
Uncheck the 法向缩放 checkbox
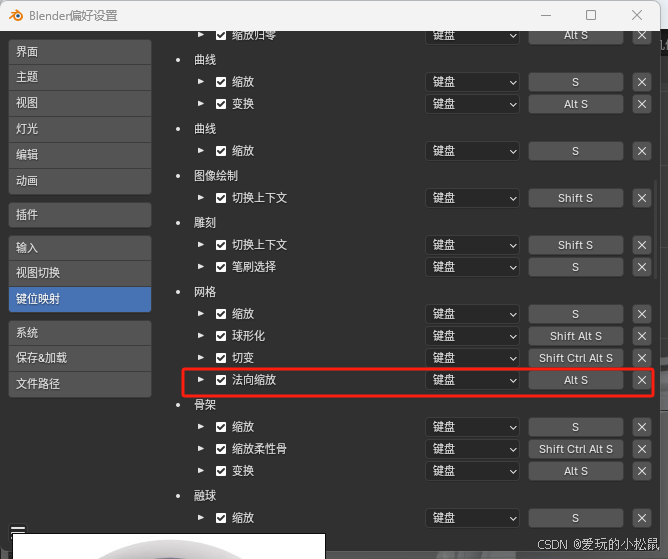coord(221,380)
